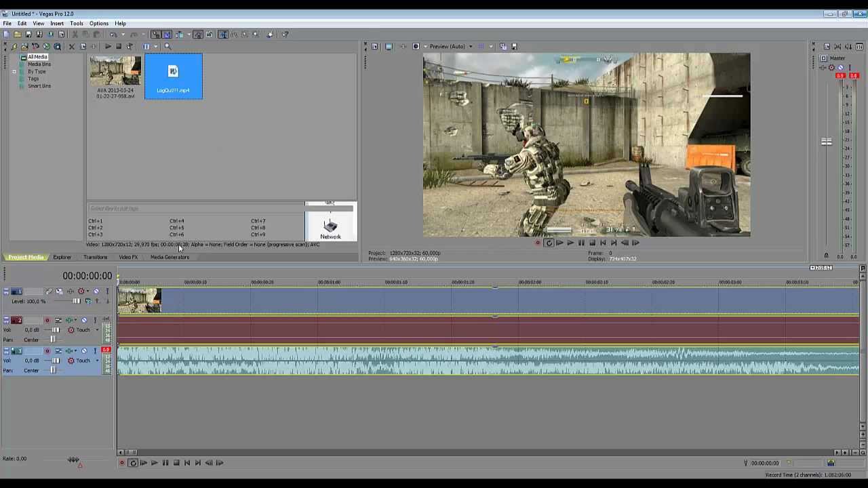Click the Copy snapshot to clipboard icon
Image resolution: width=868 pixels, height=488 pixels.
coord(503,47)
